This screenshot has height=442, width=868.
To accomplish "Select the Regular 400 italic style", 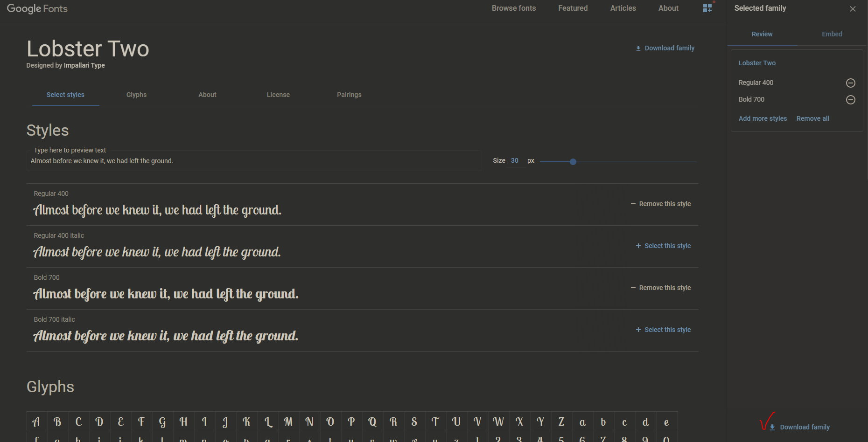I will 663,246.
